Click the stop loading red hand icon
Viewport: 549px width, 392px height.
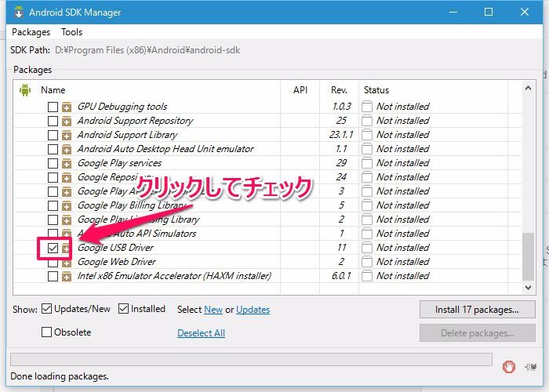tap(509, 367)
